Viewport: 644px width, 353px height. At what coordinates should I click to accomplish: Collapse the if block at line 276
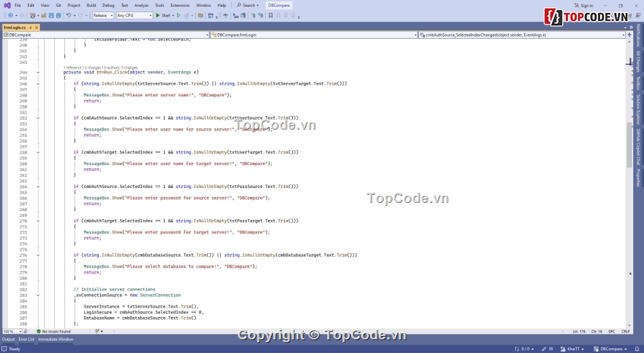click(x=38, y=255)
